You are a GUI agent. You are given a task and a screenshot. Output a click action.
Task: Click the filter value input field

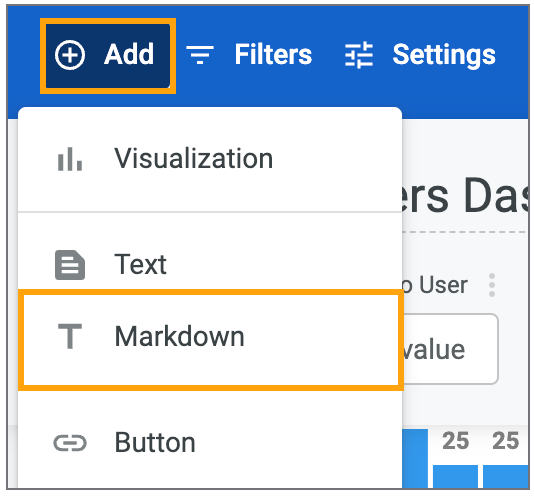point(450,349)
